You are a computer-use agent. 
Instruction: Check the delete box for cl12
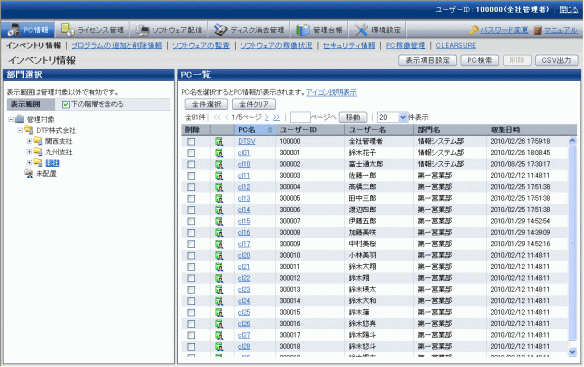191,187
